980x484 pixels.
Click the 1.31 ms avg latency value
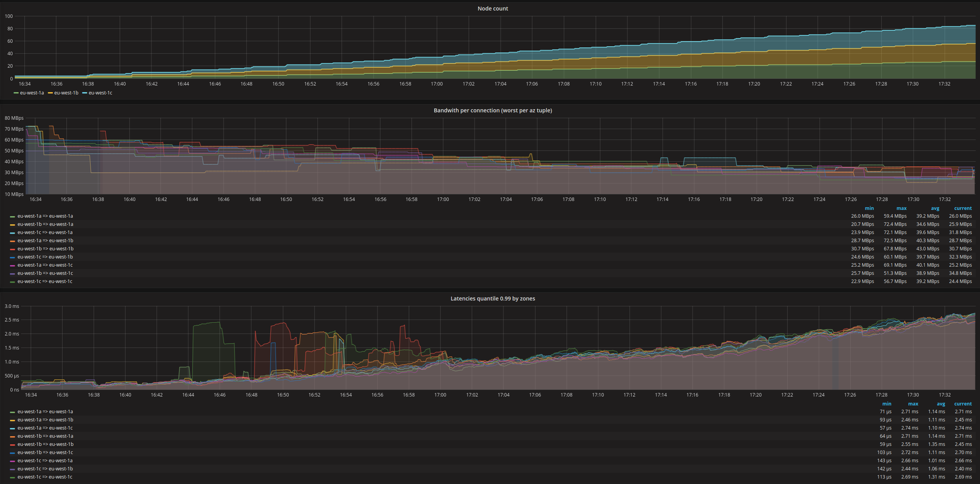point(936,477)
